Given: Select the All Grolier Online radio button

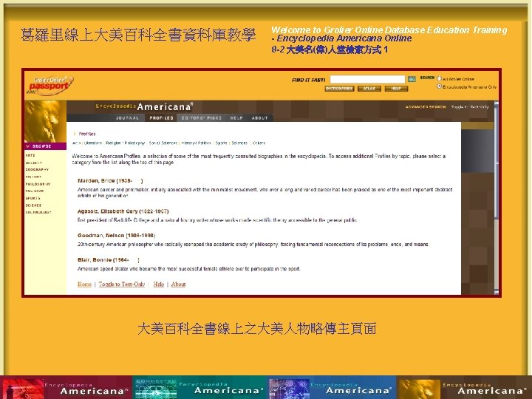Looking at the screenshot, I should 439,78.
